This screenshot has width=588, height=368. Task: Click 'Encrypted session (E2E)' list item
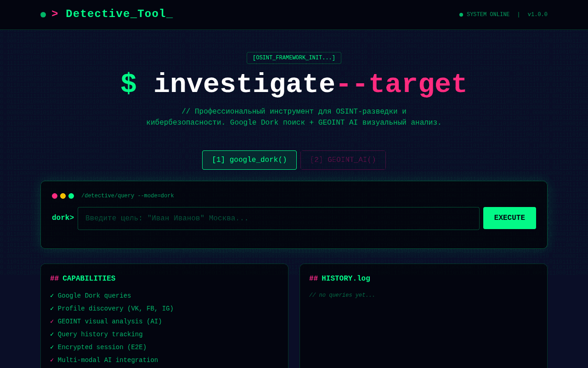[x=98, y=347]
